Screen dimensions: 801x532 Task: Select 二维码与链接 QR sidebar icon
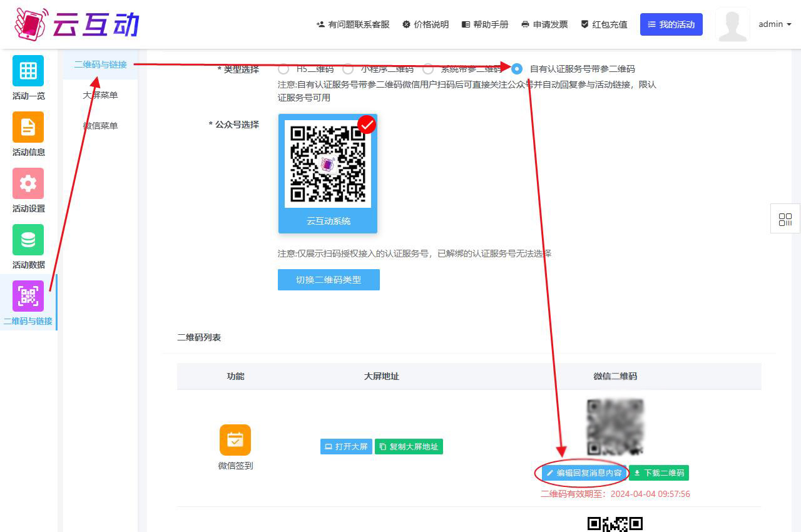click(28, 296)
